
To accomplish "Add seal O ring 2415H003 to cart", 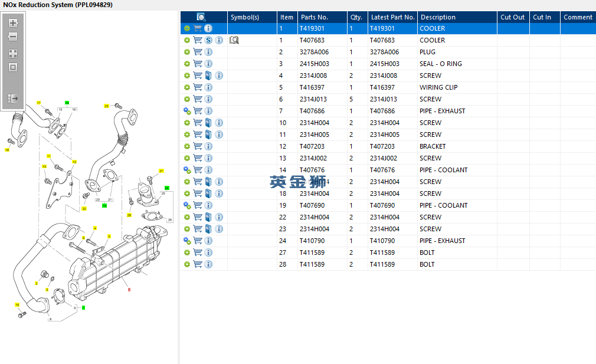I will click(x=198, y=64).
